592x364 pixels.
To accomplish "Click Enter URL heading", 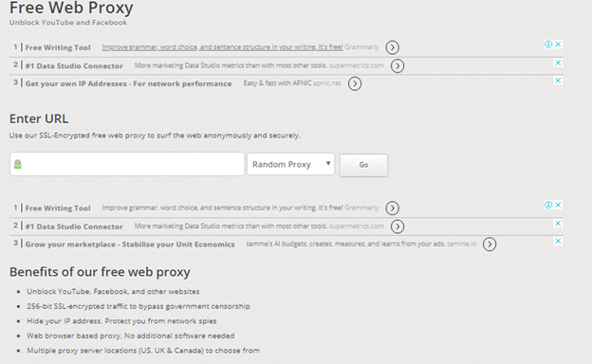I will (x=39, y=118).
